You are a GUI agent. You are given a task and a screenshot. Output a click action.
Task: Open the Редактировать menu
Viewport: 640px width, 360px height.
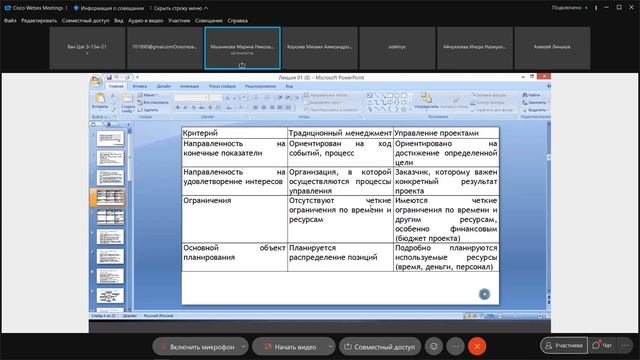(x=39, y=20)
